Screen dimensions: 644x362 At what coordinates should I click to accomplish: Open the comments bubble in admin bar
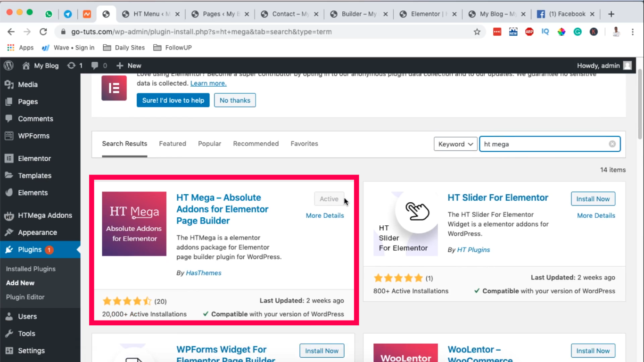click(x=99, y=66)
